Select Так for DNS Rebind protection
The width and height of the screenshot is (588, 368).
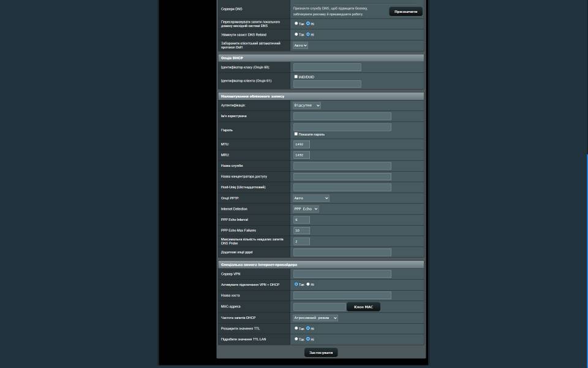(296, 34)
